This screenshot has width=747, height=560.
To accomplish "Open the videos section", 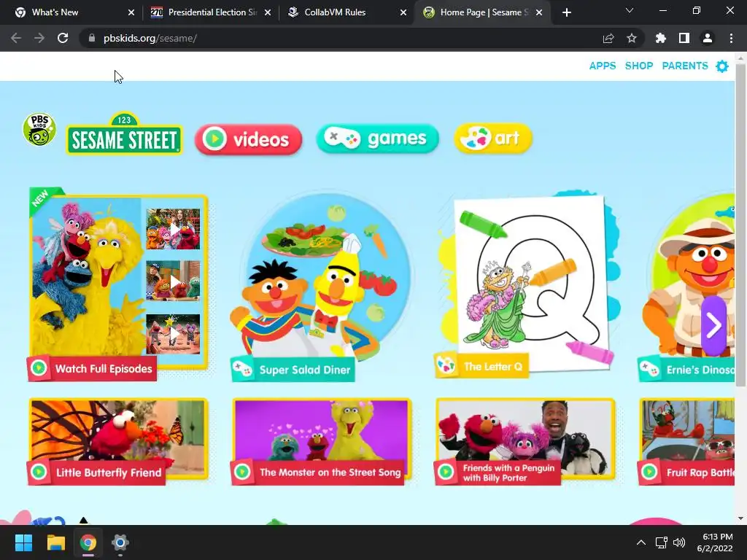I will point(248,139).
